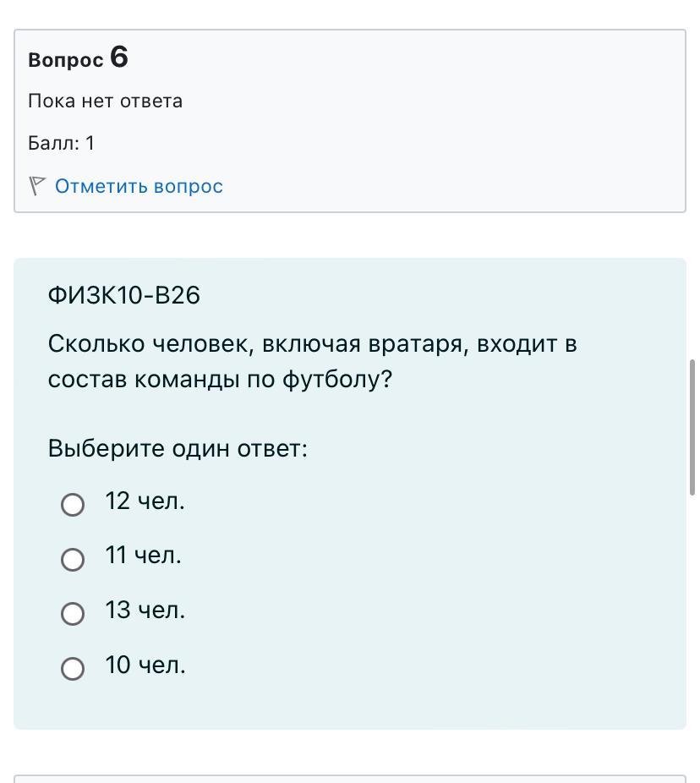Pick the radio circle for 13 чел.
The image size is (700, 783).
pos(73,613)
